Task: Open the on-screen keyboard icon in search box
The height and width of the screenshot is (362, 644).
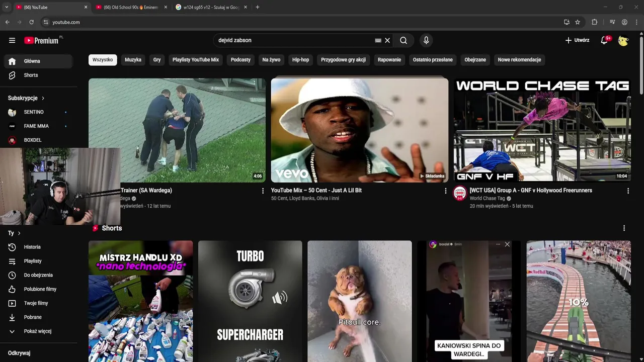Action: pyautogui.click(x=378, y=40)
